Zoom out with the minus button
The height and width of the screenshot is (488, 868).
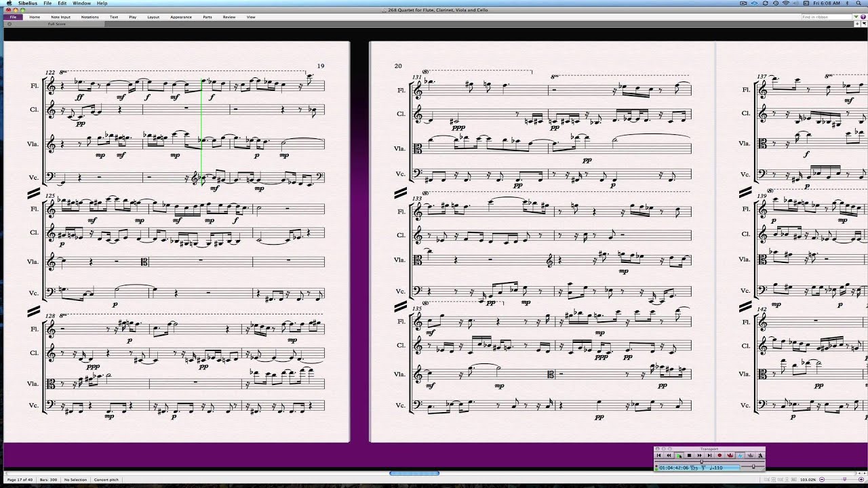point(822,479)
